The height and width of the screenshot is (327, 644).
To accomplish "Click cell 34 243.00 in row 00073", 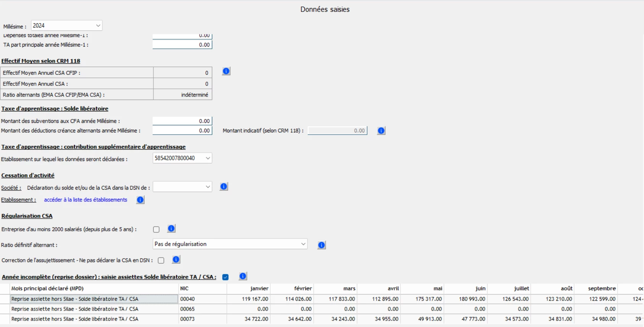I will pos(336,319).
